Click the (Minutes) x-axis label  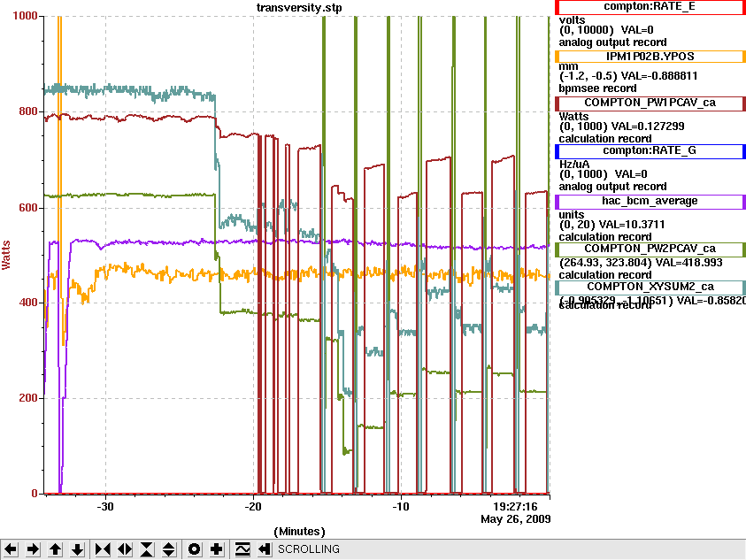click(x=299, y=532)
